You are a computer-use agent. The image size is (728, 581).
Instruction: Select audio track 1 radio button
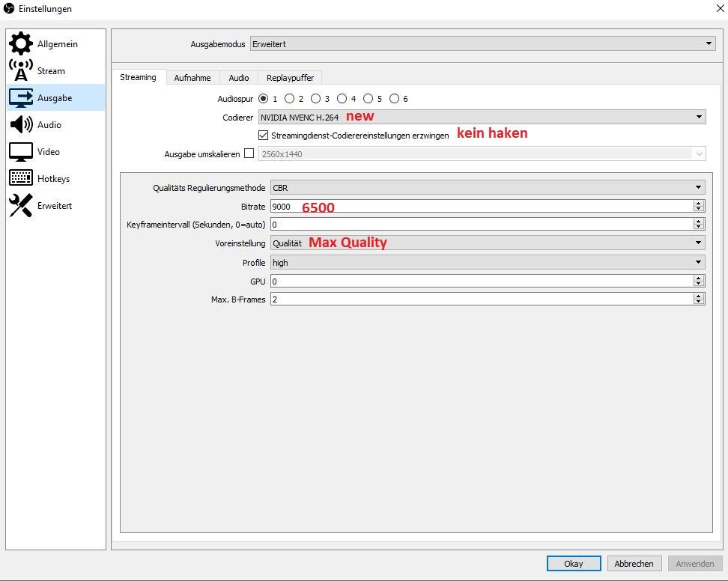pyautogui.click(x=263, y=98)
